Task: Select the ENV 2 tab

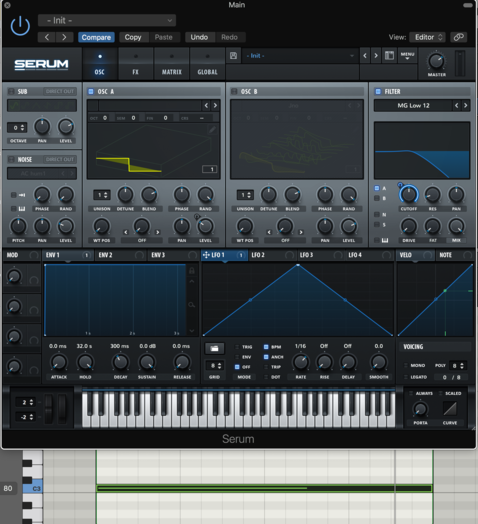Action: point(121,255)
